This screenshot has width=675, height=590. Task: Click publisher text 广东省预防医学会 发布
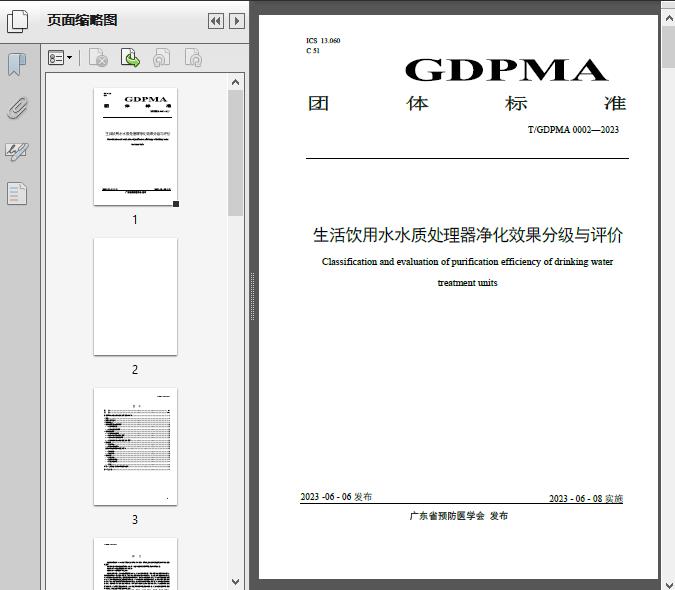[458, 516]
